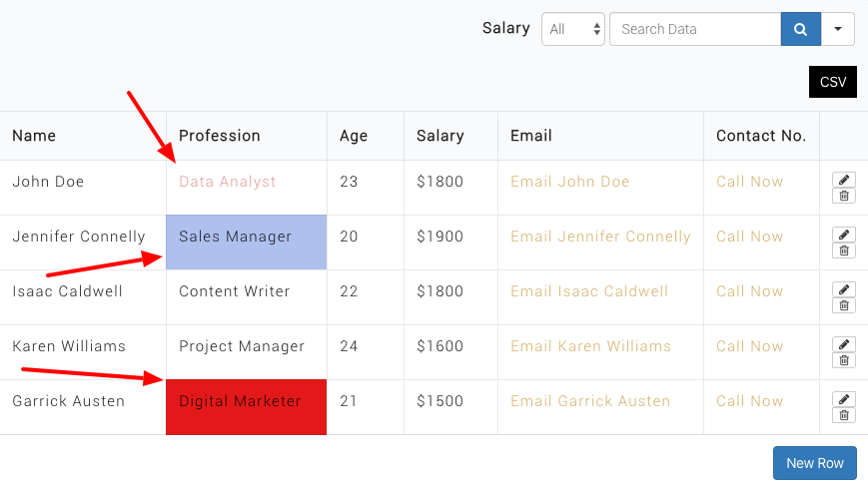The width and height of the screenshot is (868, 488).
Task: Edit John Doe's row with pencil icon
Action: pos(844,180)
